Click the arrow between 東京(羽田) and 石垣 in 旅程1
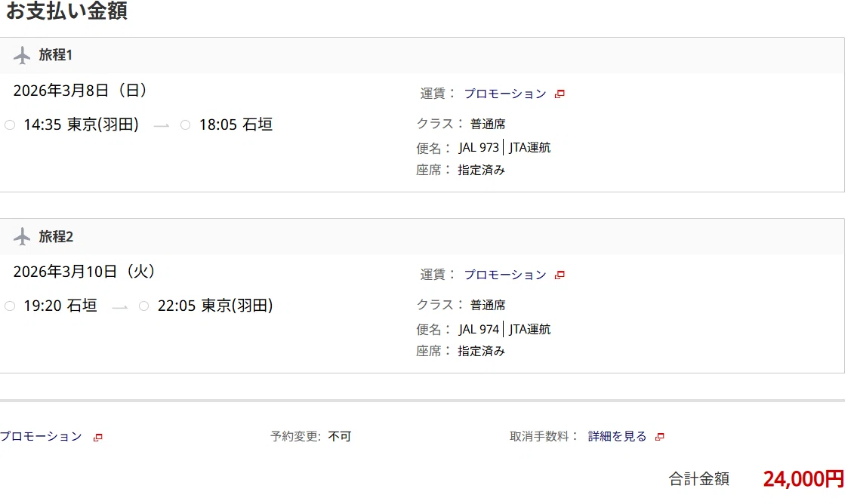 (162, 126)
